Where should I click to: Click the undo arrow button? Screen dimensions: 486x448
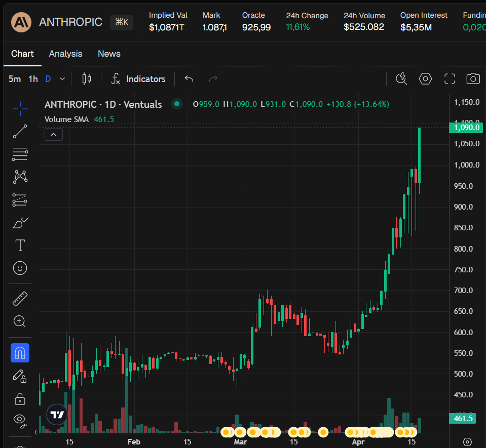pos(189,79)
